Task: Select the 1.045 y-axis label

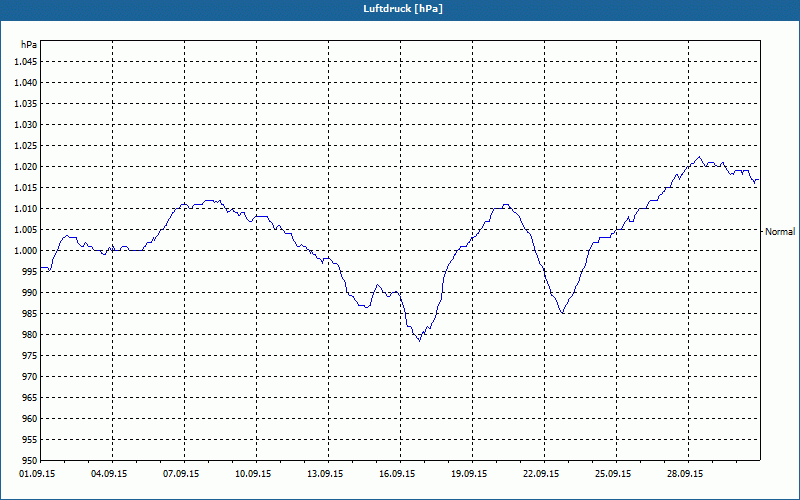Action: click(26, 62)
